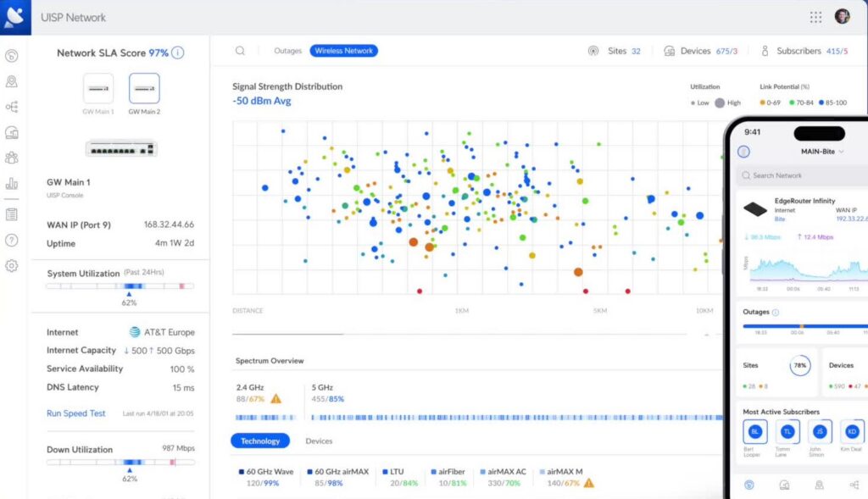Click the 0-69 link potential legend
The width and height of the screenshot is (868, 499).
(x=770, y=103)
